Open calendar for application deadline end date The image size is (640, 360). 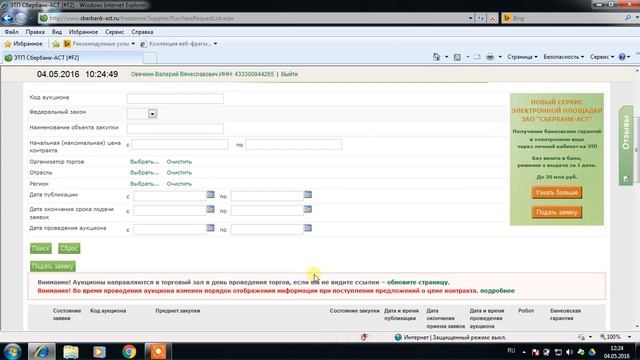308,209
